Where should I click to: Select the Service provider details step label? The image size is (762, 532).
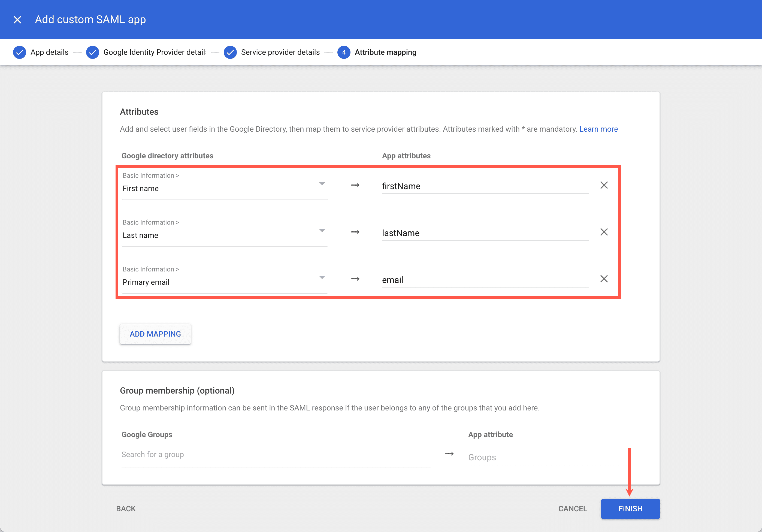pos(280,52)
